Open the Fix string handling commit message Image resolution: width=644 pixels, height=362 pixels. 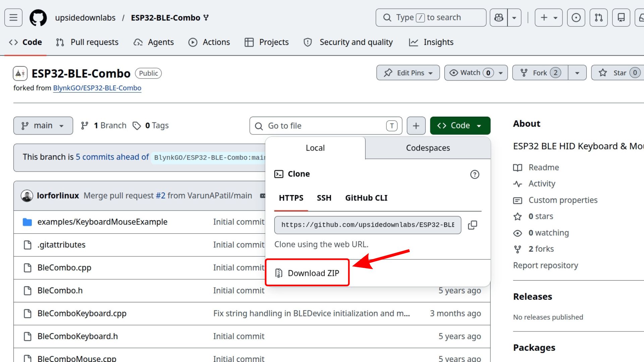[x=312, y=313]
